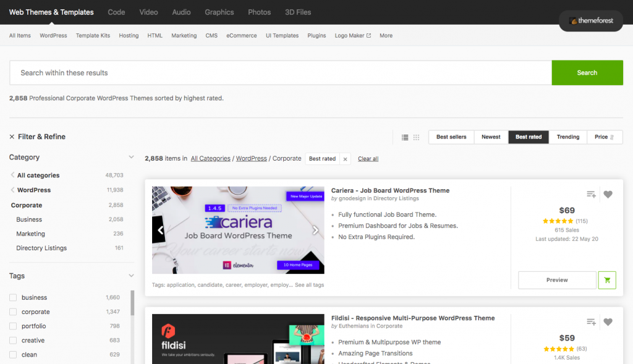The width and height of the screenshot is (633, 364).
Task: Collapse the Category section
Action: (x=131, y=157)
